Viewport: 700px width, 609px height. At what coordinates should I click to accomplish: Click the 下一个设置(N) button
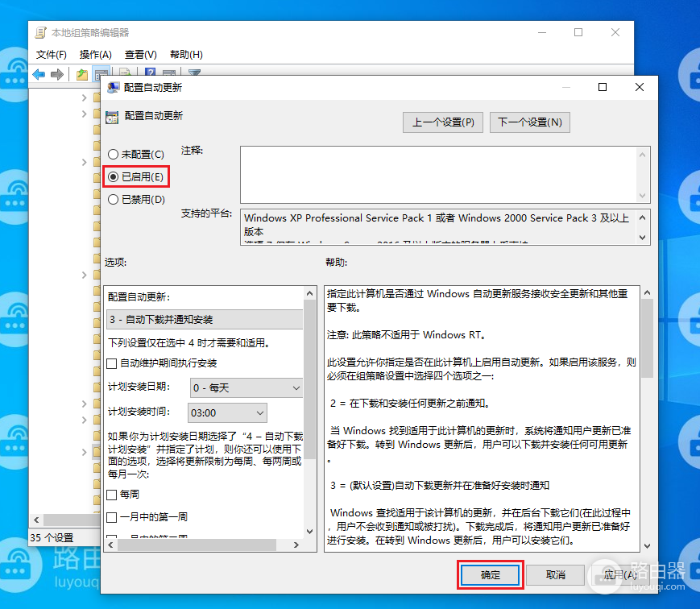point(530,122)
